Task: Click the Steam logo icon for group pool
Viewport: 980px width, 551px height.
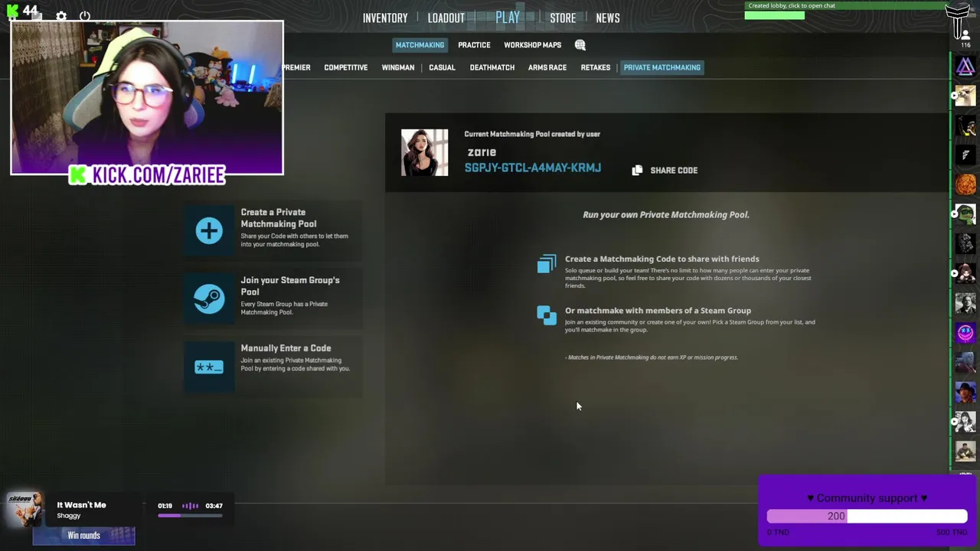Action: [x=209, y=298]
